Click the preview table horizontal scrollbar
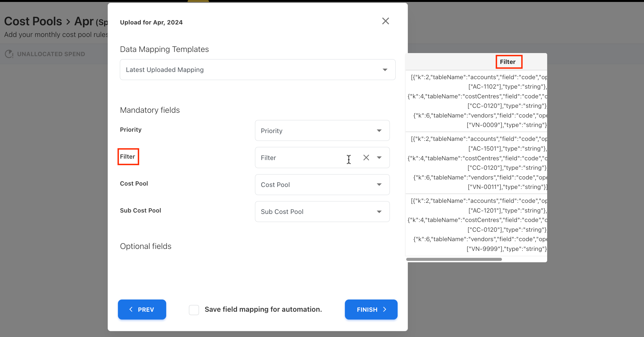Screen dimensions: 644x337 point(454,259)
